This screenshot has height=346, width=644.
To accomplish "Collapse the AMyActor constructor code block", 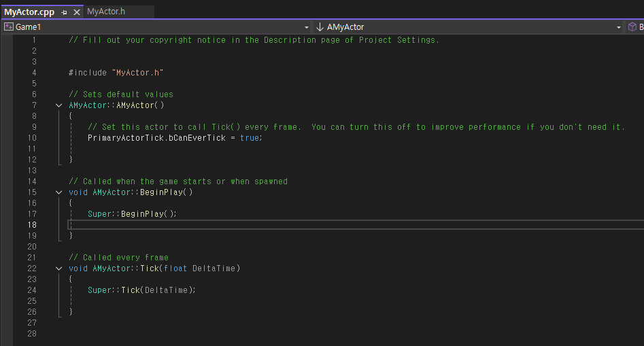I will (x=58, y=105).
